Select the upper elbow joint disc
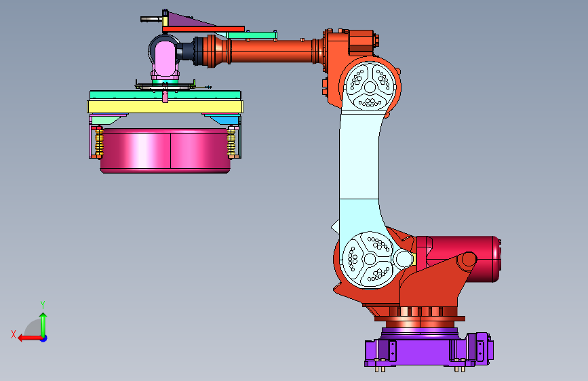The image size is (588, 381). pyautogui.click(x=370, y=87)
